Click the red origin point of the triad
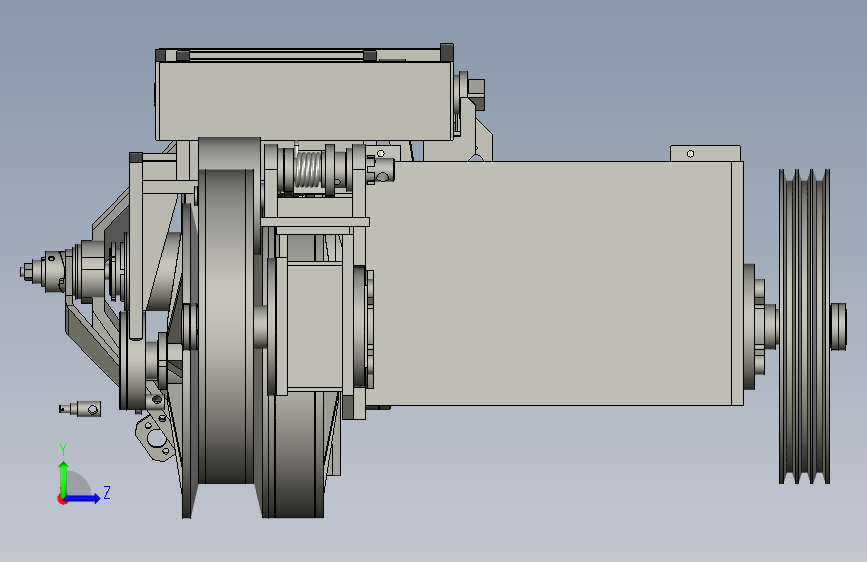 click(62, 499)
